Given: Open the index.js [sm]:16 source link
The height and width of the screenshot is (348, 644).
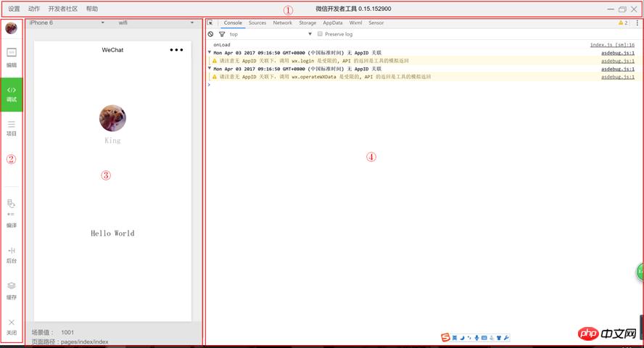Looking at the screenshot, I should pyautogui.click(x=612, y=45).
